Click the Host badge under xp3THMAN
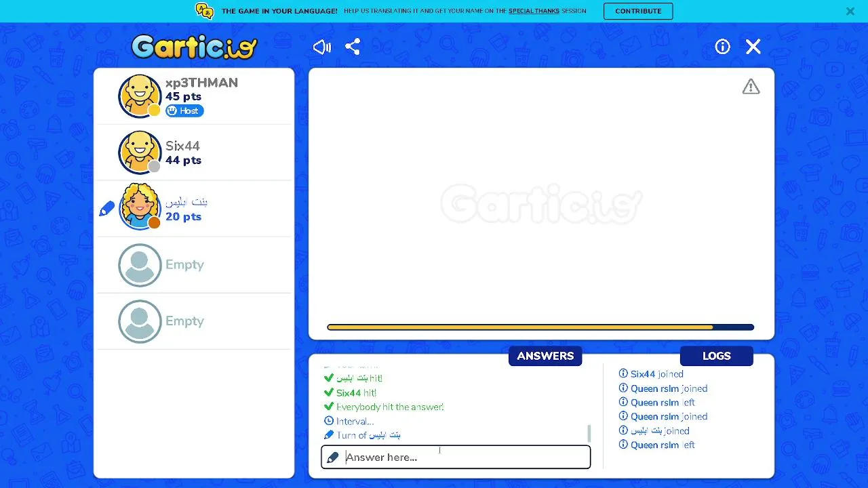 [184, 110]
